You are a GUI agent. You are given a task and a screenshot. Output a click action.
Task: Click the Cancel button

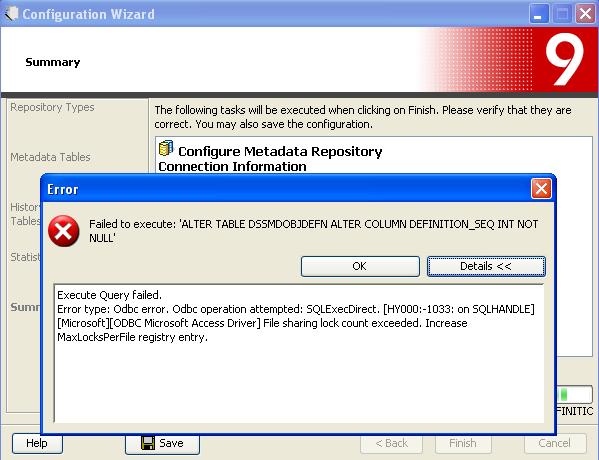(x=555, y=443)
